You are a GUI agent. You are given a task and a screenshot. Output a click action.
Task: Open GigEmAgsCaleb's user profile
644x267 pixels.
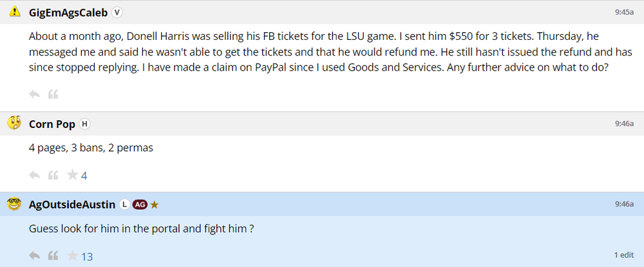[x=68, y=12]
